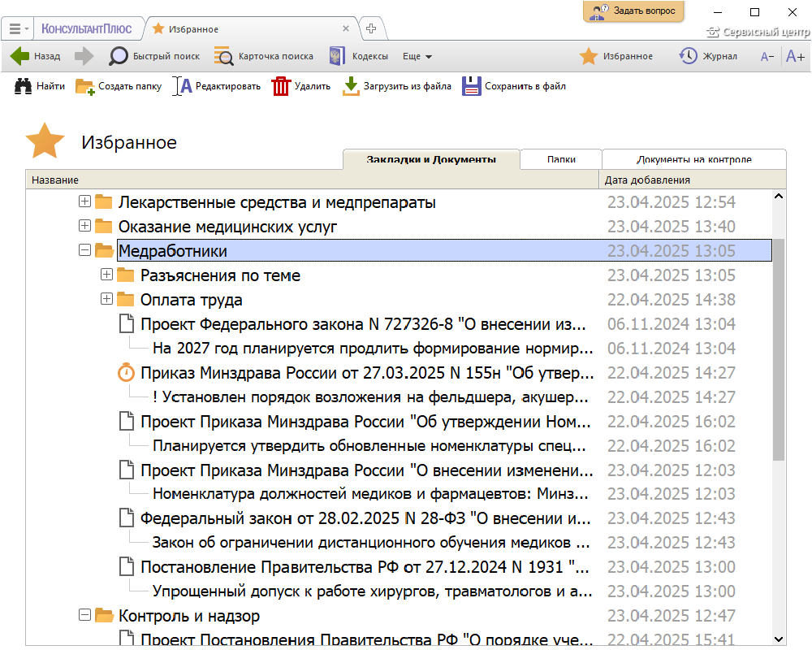Increase font size with A+

[x=796, y=56]
